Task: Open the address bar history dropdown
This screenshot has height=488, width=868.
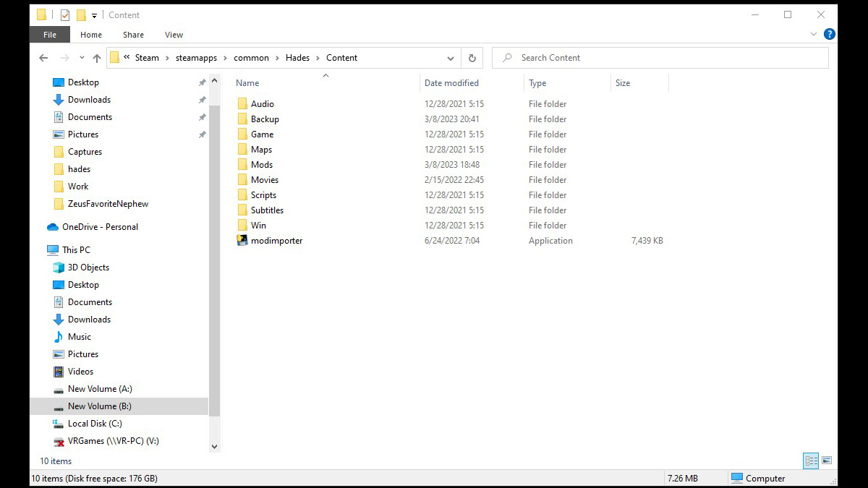Action: pos(451,58)
